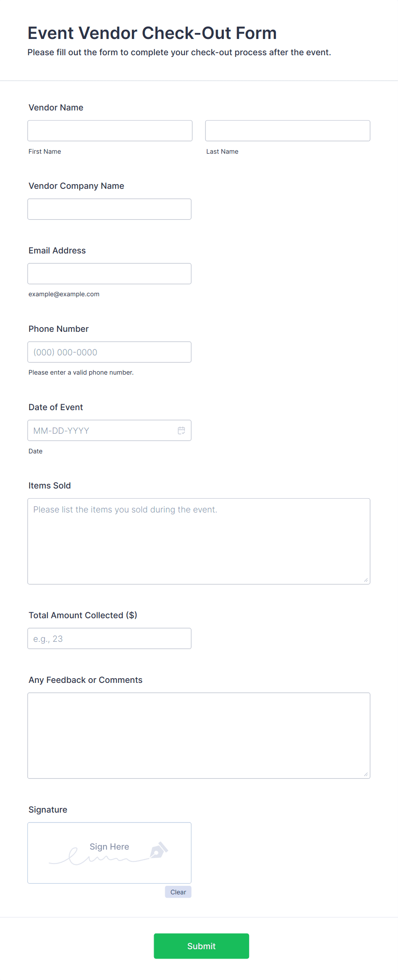The height and width of the screenshot is (980, 398).
Task: Click the pen icon in signature box
Action: (159, 850)
